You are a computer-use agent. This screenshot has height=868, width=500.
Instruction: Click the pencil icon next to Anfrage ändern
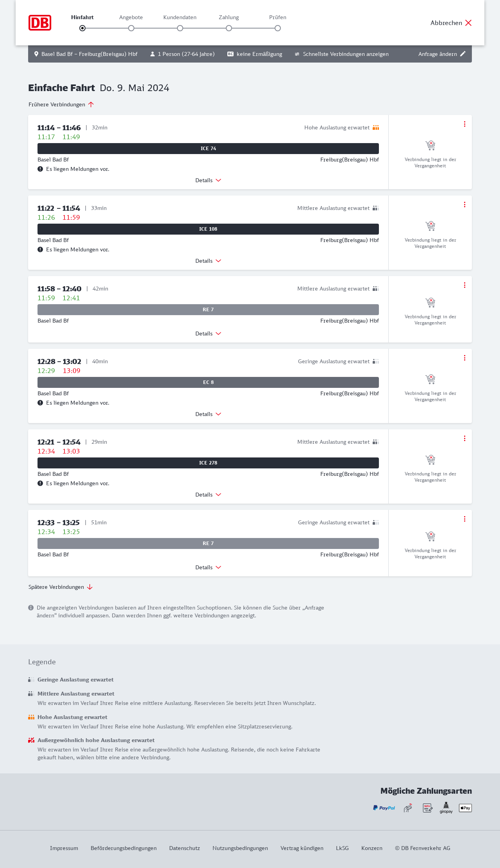(x=463, y=54)
